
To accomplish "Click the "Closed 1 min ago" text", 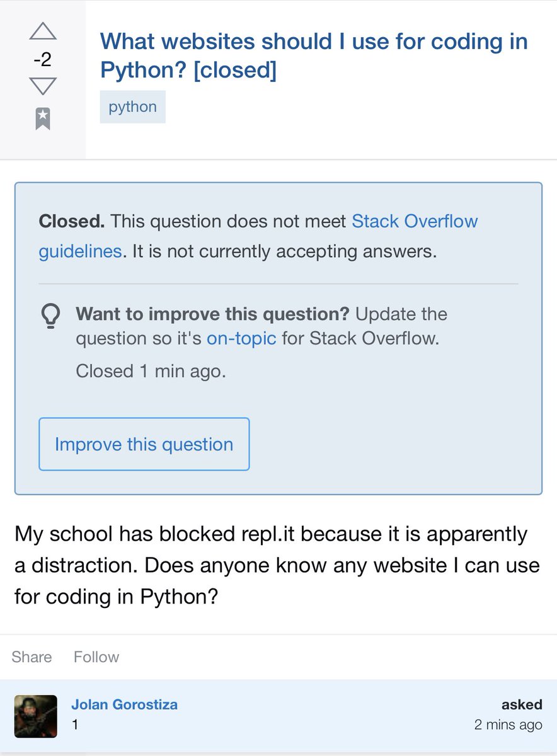I will coord(151,371).
